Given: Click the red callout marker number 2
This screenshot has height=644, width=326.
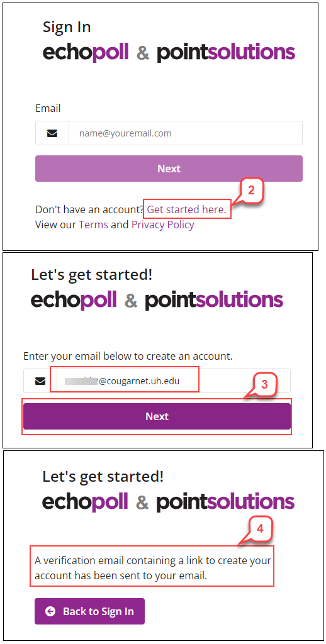Looking at the screenshot, I should pos(252,190).
